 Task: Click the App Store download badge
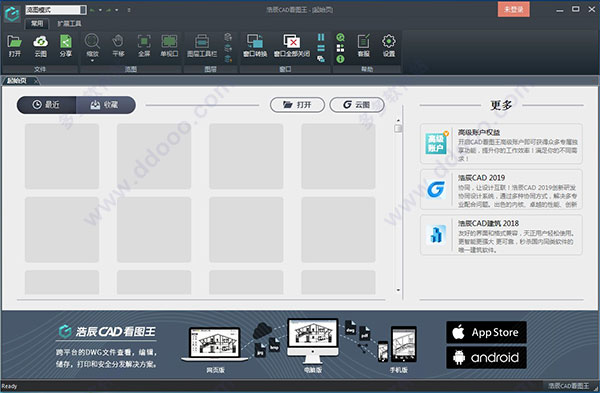pyautogui.click(x=486, y=332)
